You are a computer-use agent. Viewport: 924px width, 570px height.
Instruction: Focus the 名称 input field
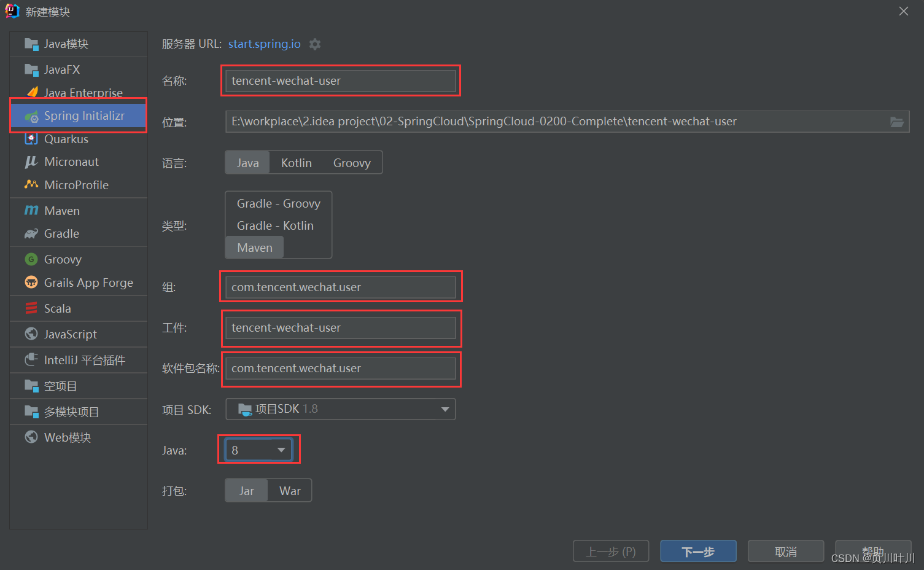click(341, 81)
